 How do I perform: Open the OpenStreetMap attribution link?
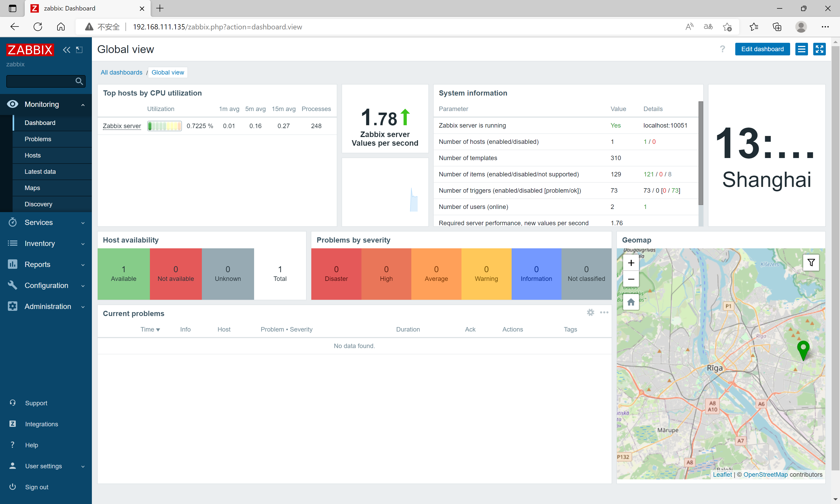766,474
